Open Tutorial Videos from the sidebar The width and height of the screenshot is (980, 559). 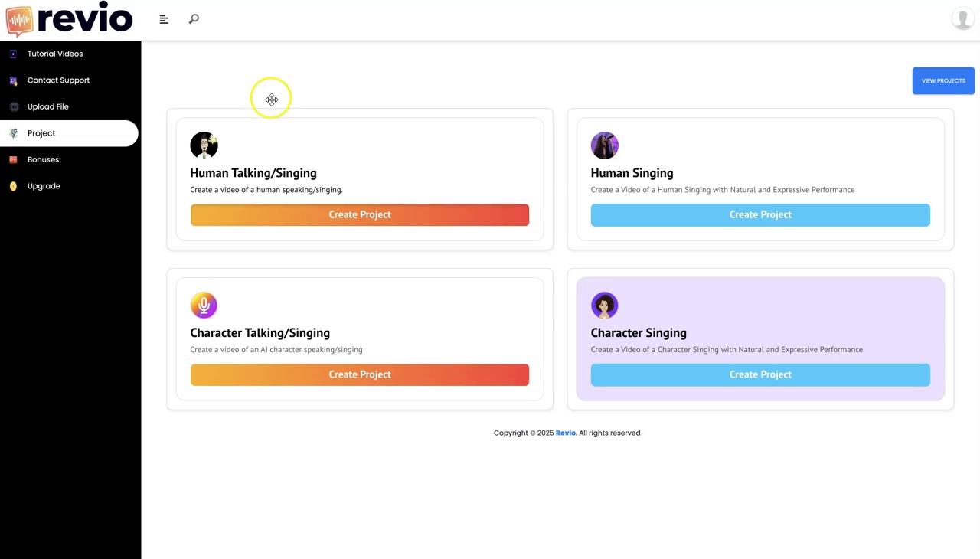(x=55, y=54)
